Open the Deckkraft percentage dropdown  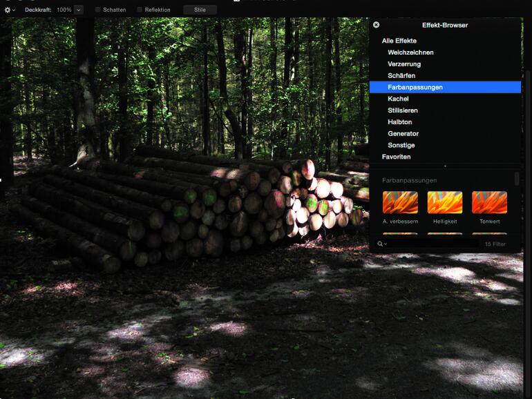(78, 10)
